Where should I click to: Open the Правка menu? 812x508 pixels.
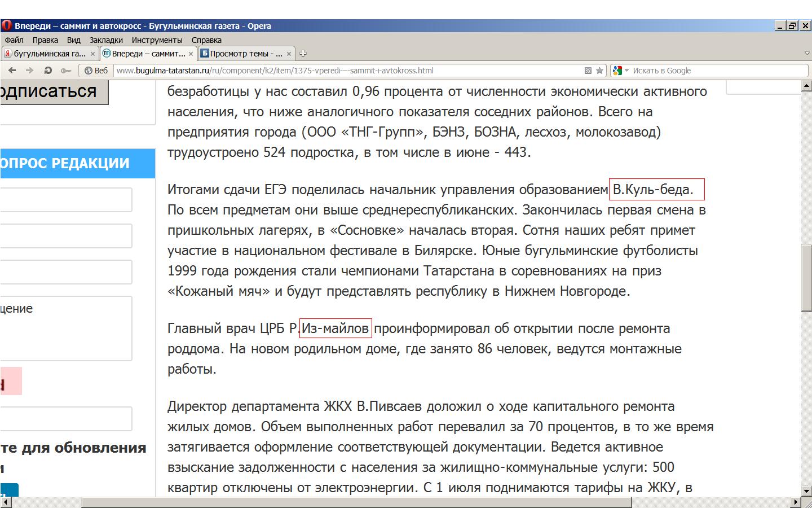click(45, 40)
